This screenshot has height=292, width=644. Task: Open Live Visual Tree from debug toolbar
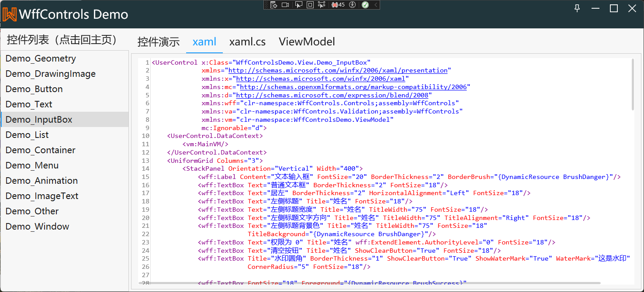pos(274,5)
